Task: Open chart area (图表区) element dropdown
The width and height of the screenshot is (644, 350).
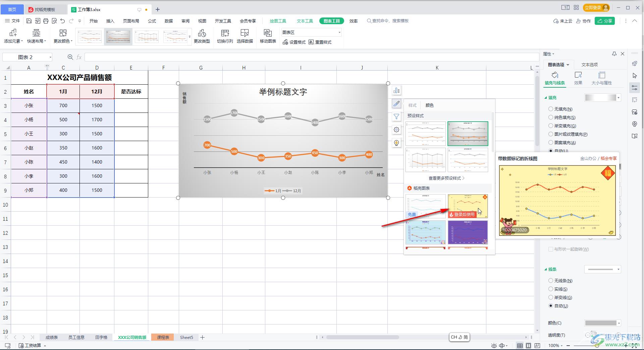Action: pyautogui.click(x=311, y=32)
